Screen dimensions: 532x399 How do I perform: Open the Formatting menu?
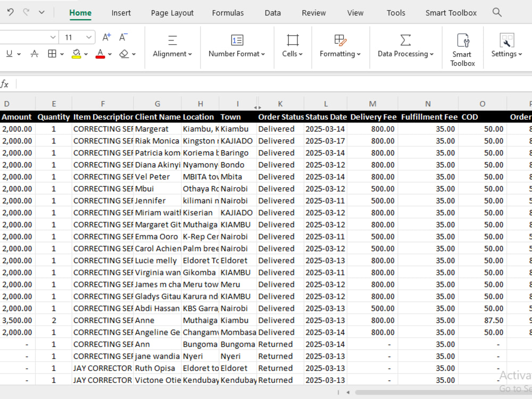(x=340, y=47)
